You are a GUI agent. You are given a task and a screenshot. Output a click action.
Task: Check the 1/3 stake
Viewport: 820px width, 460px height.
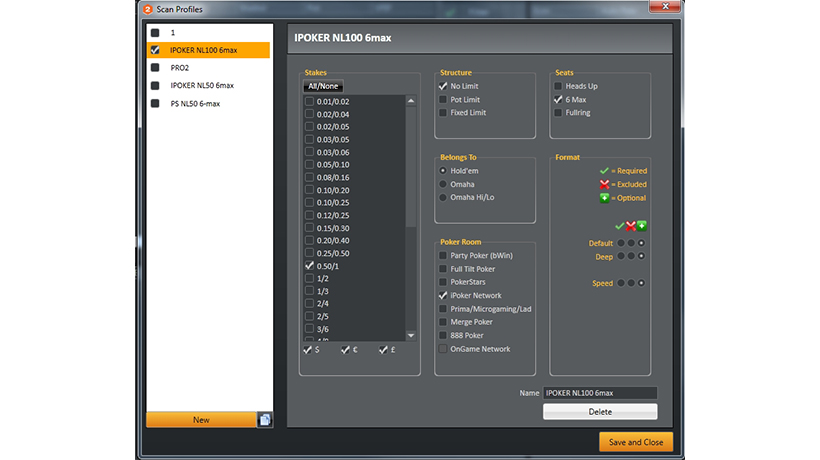[310, 291]
